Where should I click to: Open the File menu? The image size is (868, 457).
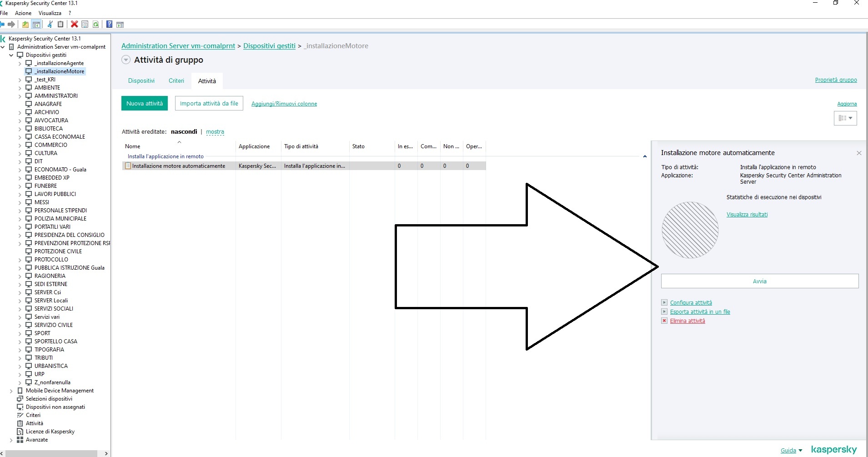pyautogui.click(x=4, y=13)
